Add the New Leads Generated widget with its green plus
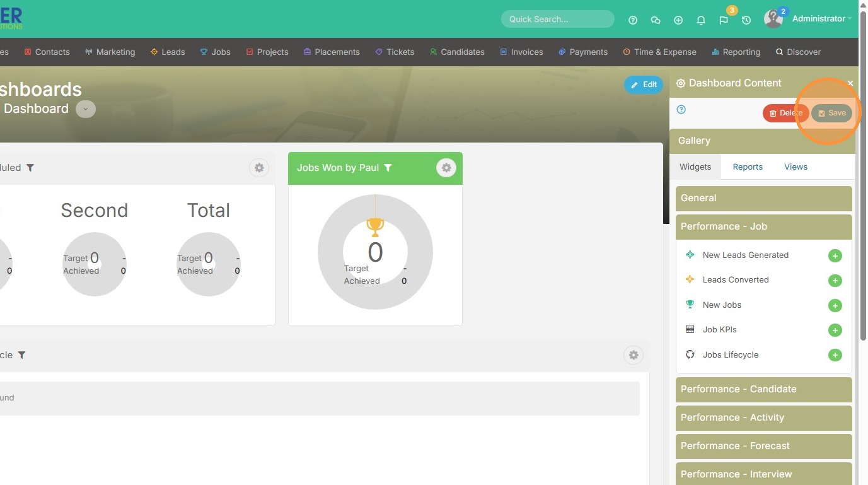Viewport: 868px width, 485px height. pyautogui.click(x=835, y=255)
